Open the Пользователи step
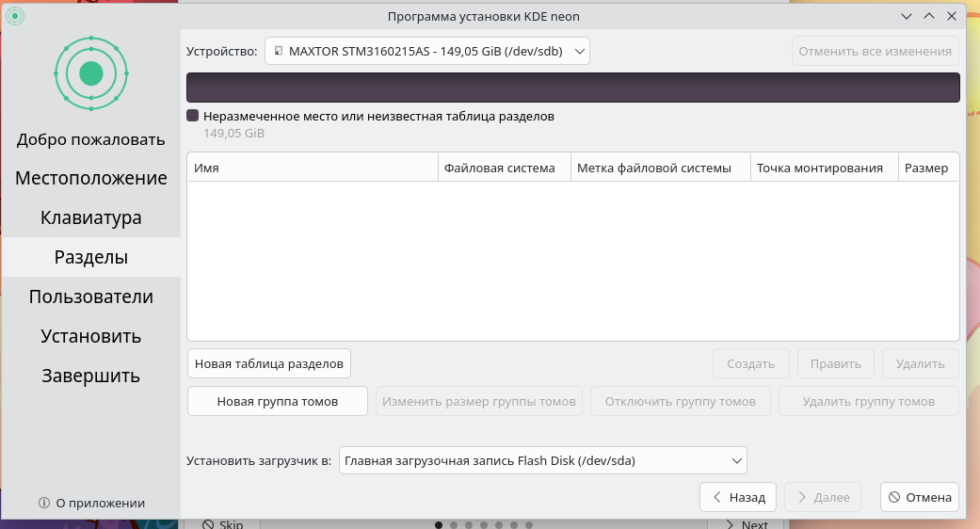Image resolution: width=980 pixels, height=529 pixels. 91,297
